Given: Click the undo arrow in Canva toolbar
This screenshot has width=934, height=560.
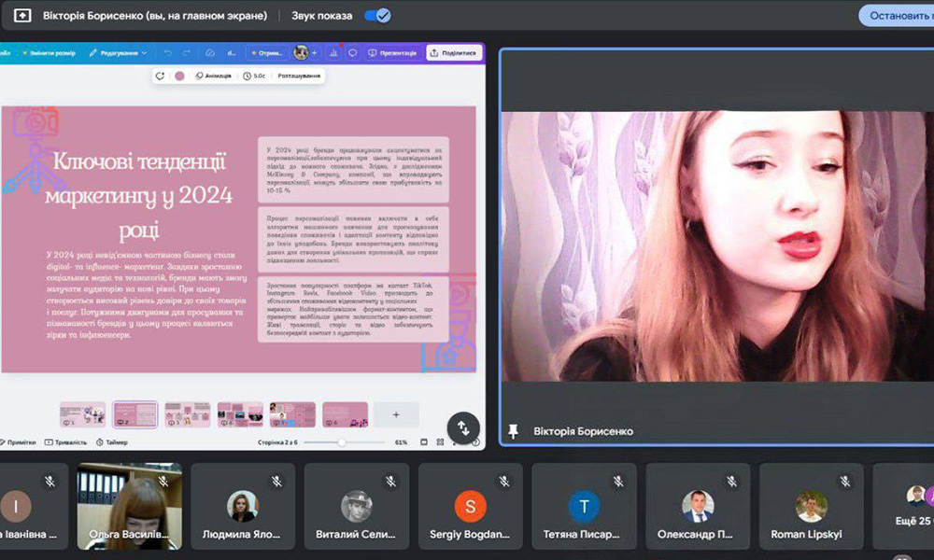Looking at the screenshot, I should point(167,53).
